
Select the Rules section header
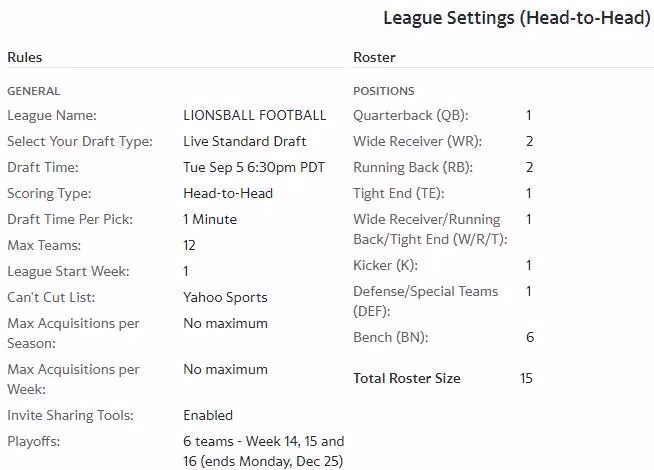click(x=25, y=57)
